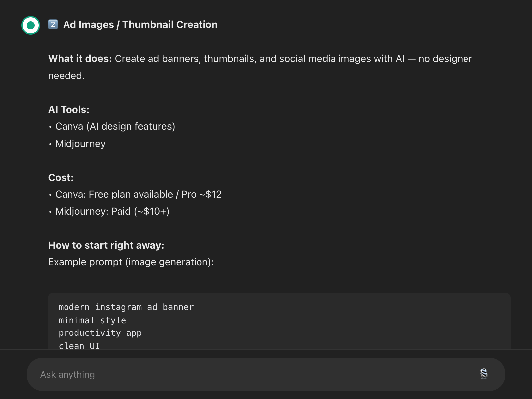532x399 pixels.
Task: Click the Midjourney Paid pricing line
Action: [112, 211]
